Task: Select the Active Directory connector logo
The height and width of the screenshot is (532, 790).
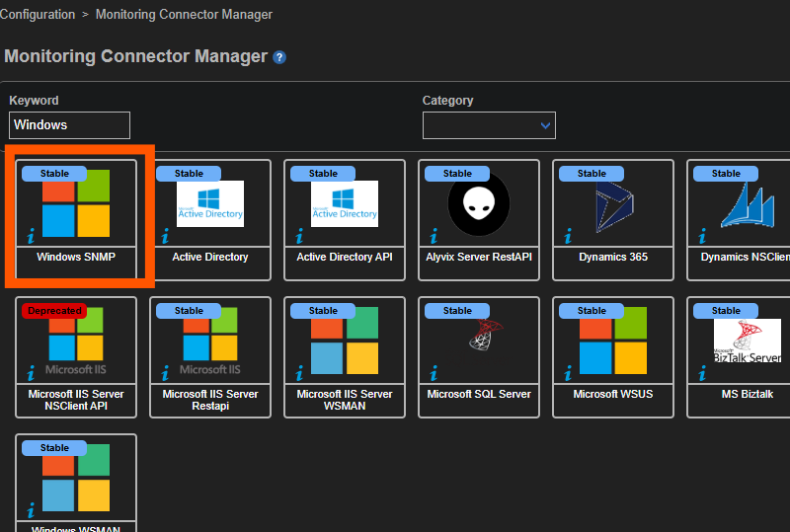Action: tap(209, 203)
